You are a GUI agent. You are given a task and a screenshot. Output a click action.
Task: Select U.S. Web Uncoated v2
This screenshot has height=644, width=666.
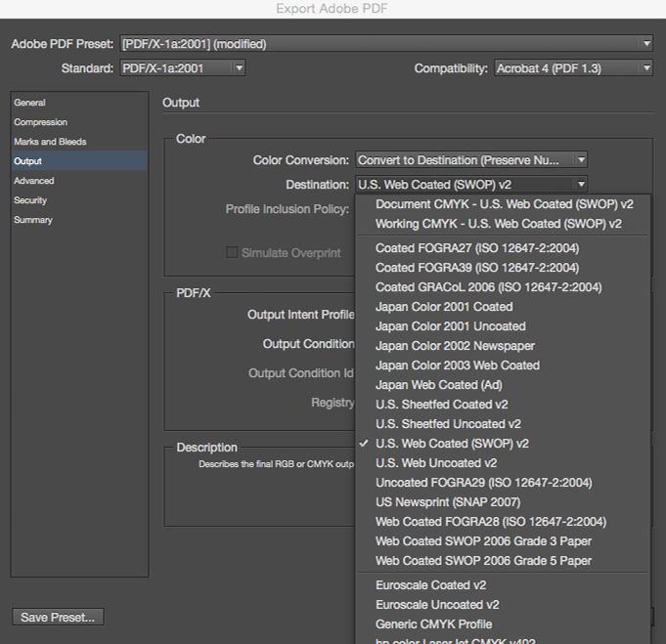point(503,463)
